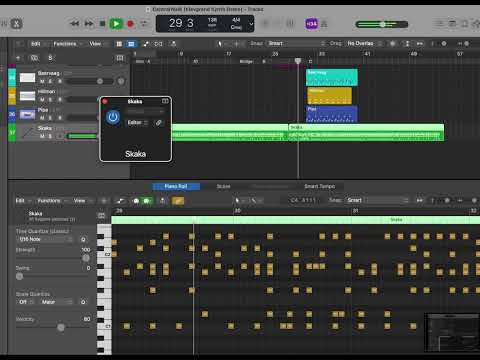Open the piano roll Snap dropdown showing Smart
The width and height of the screenshot is (480, 360).
pos(377,200)
